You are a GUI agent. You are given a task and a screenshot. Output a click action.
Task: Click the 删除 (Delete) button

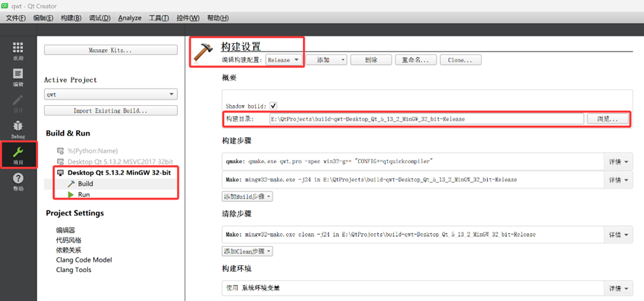[x=371, y=60]
